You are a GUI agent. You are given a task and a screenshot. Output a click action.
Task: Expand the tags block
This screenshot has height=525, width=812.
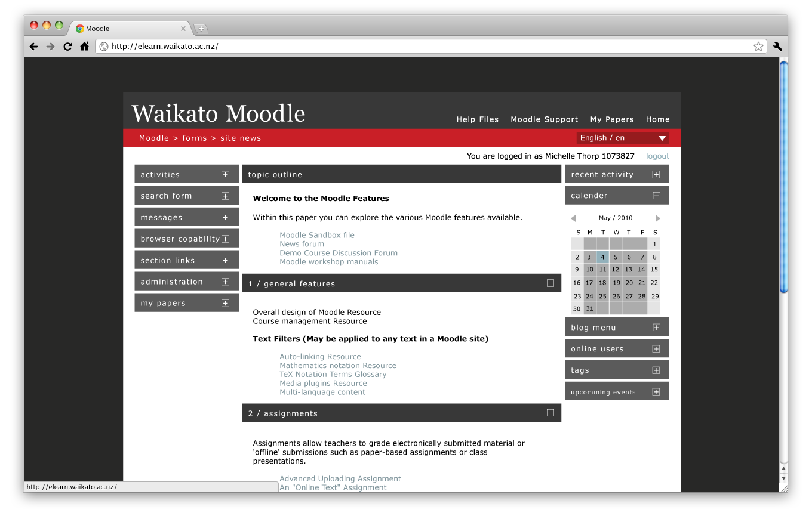coord(656,370)
